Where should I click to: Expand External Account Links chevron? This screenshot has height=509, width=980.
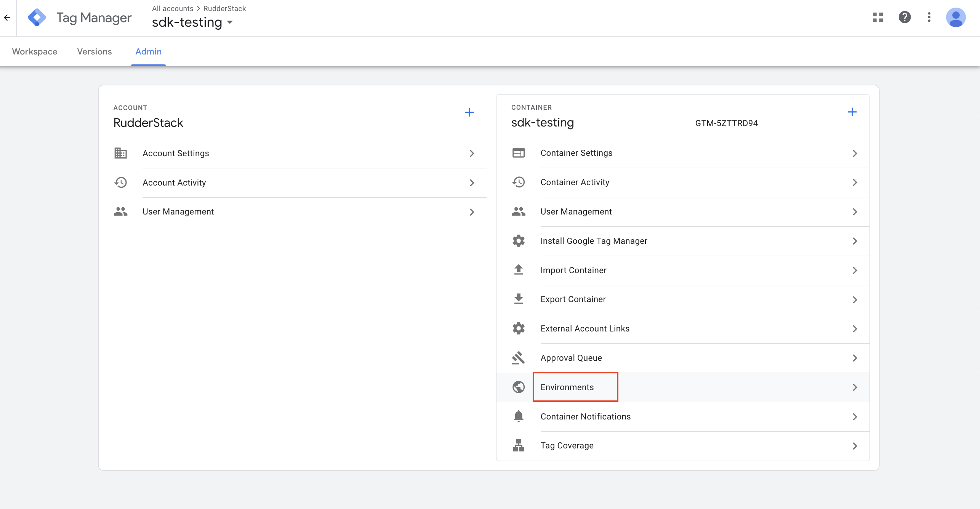[855, 329]
